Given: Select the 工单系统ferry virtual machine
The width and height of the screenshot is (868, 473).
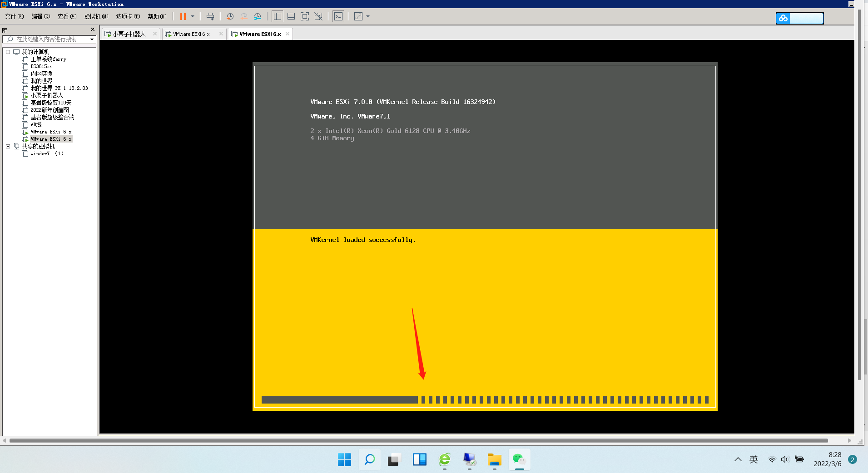Looking at the screenshot, I should [48, 59].
